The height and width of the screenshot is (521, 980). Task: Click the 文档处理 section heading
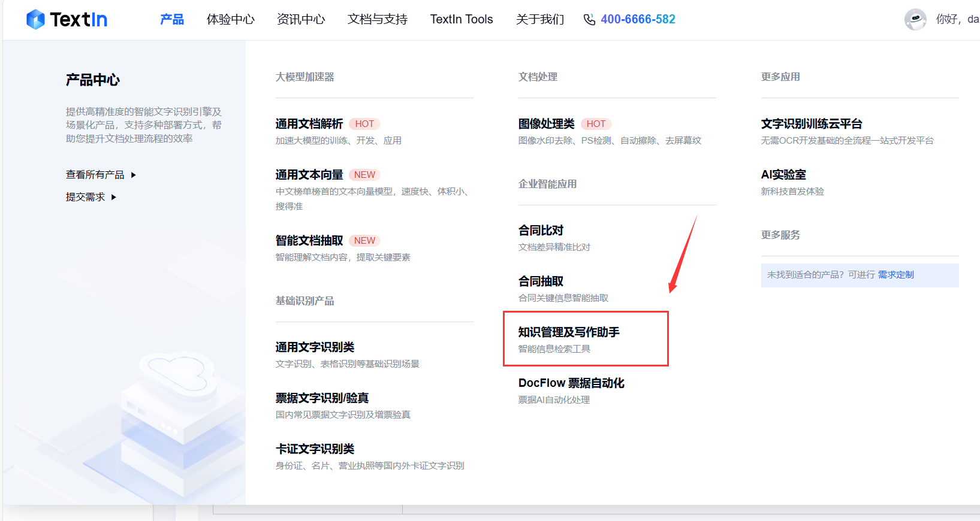click(x=538, y=77)
